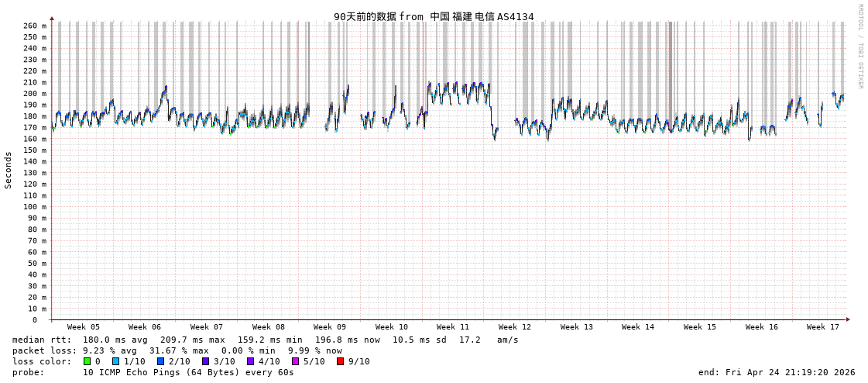Screen dimensions: 868x383
Task: Click the median rtt statistics line
Action: pyautogui.click(x=266, y=340)
